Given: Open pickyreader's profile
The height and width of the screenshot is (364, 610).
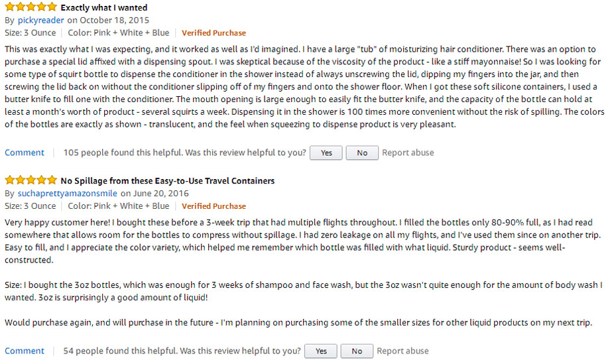Looking at the screenshot, I should pyautogui.click(x=41, y=20).
